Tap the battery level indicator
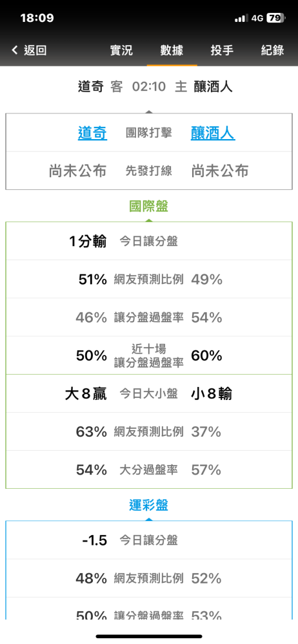298x644 pixels. [275, 18]
